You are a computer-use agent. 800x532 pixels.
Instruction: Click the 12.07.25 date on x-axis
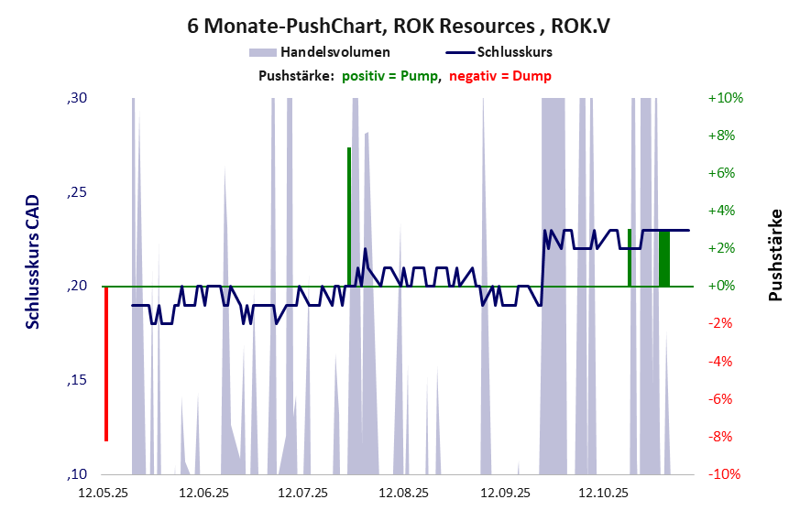(x=303, y=493)
